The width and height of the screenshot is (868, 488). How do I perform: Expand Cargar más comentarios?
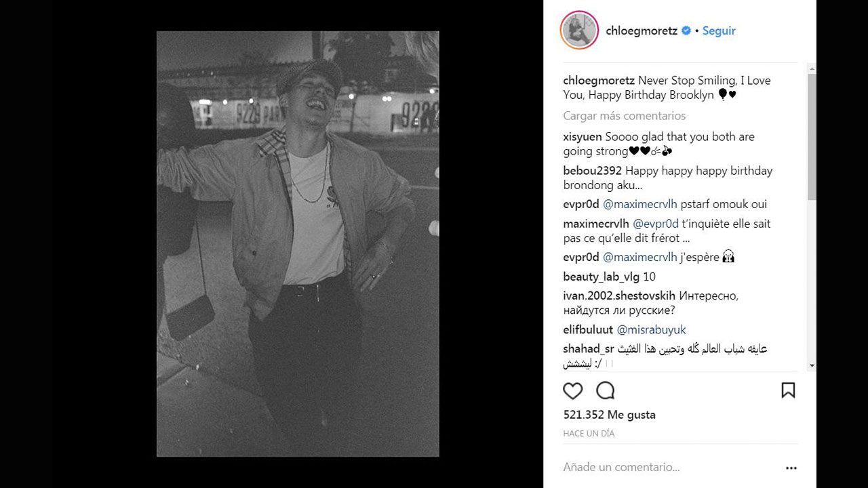click(x=624, y=116)
